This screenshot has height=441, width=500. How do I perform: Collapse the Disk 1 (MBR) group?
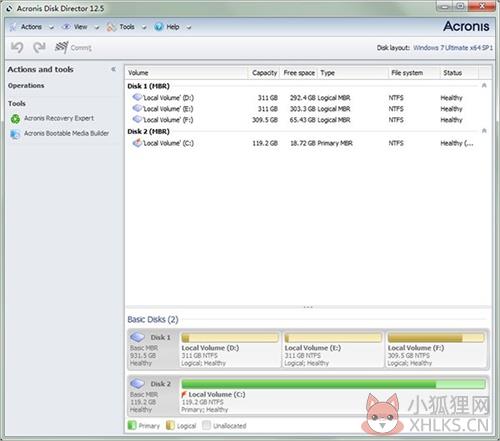click(484, 86)
